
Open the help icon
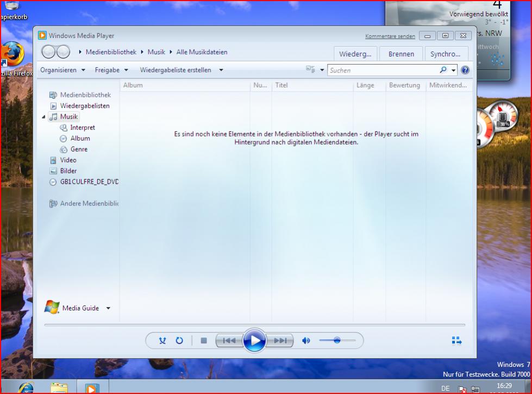(465, 70)
